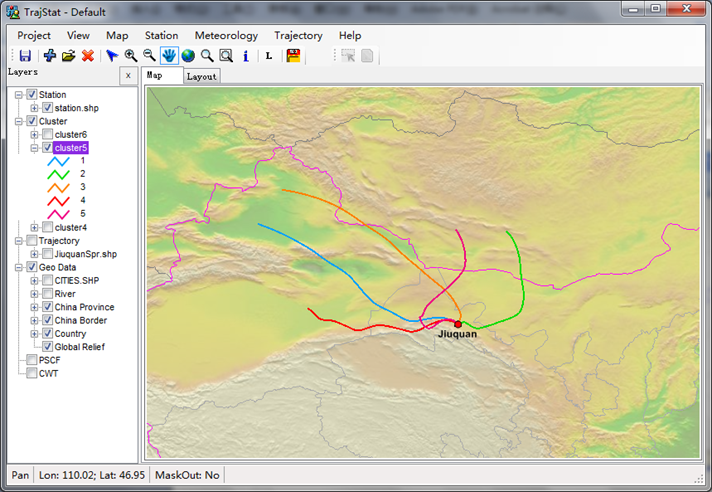Screen dimensions: 712x492
Task: Click the Add layer plus icon
Action: pyautogui.click(x=49, y=56)
